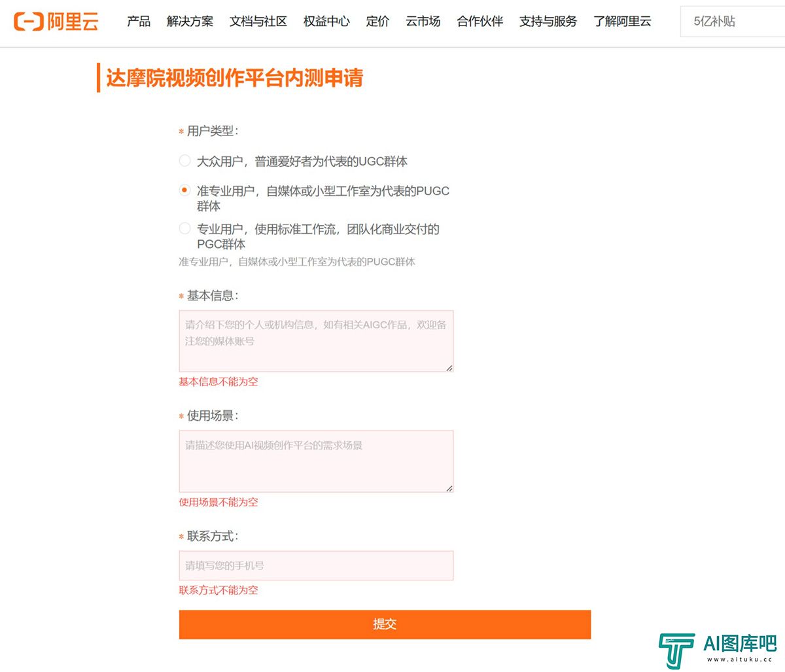Image resolution: width=785 pixels, height=672 pixels.
Task: Select the 专业用户 PGC radio option
Action: 185,228
